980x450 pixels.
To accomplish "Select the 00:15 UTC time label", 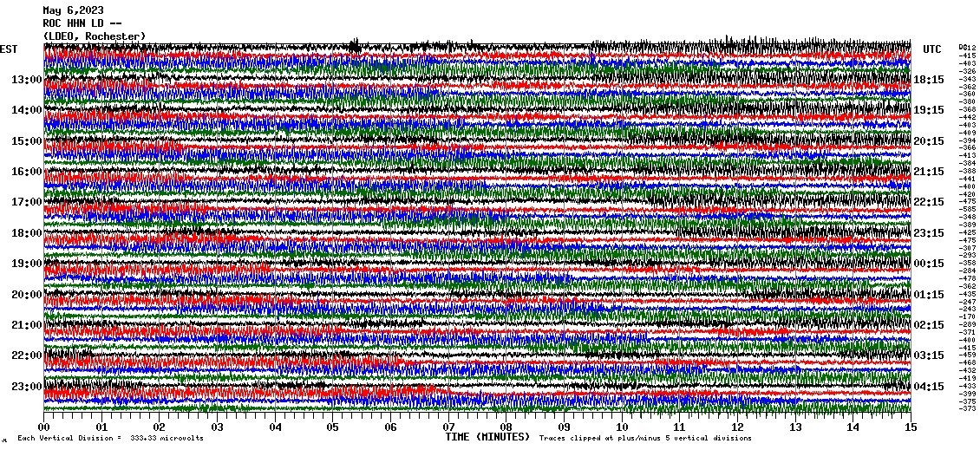I will pyautogui.click(x=929, y=264).
